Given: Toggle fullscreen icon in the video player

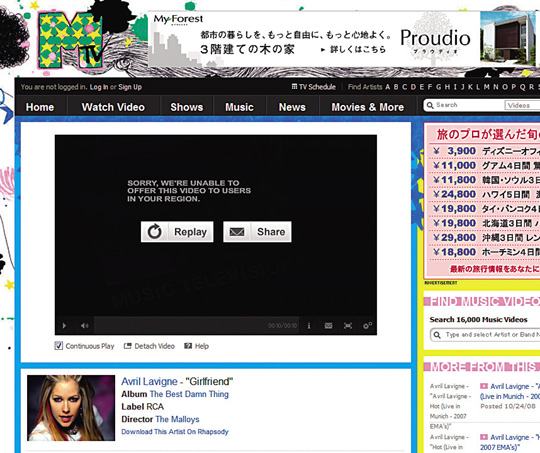Looking at the screenshot, I should click(348, 326).
